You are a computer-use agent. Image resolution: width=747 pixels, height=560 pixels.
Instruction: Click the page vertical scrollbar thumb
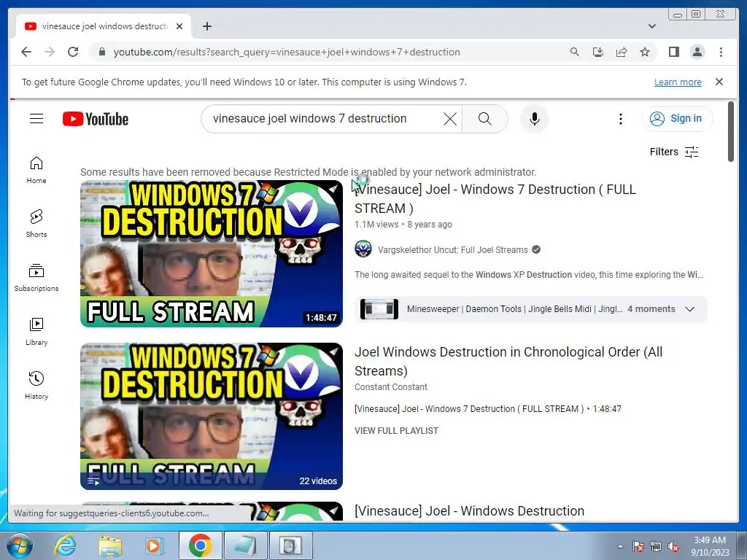click(x=731, y=132)
